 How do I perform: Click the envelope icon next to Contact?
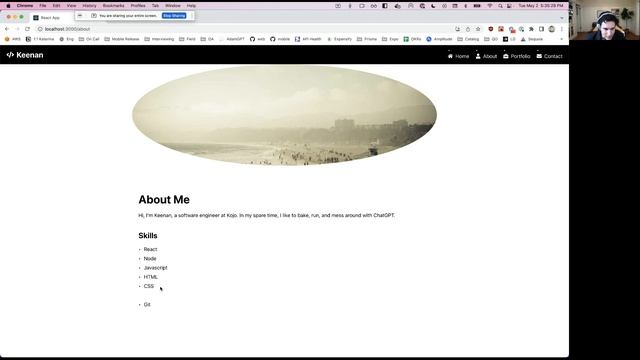pos(539,56)
